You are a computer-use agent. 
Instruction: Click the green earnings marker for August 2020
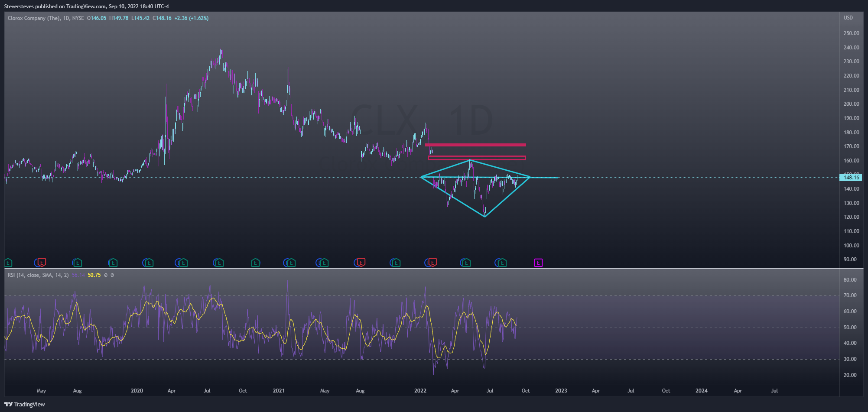219,263
